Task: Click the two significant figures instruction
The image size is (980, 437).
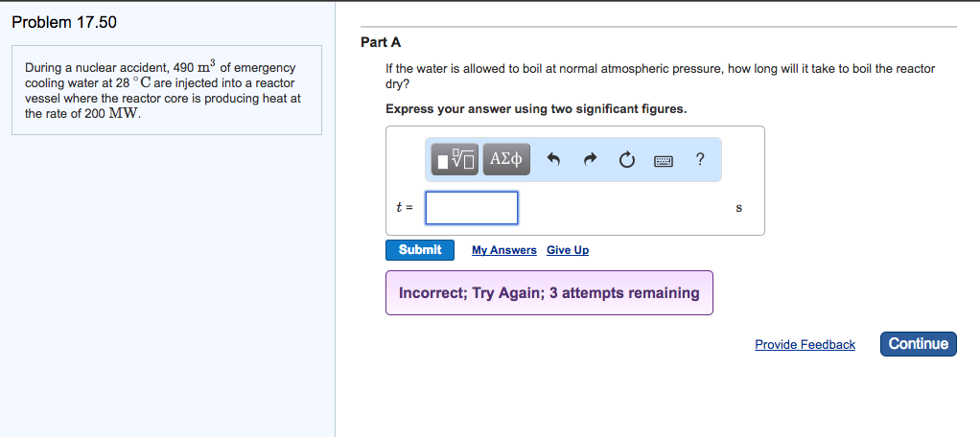Action: (536, 109)
